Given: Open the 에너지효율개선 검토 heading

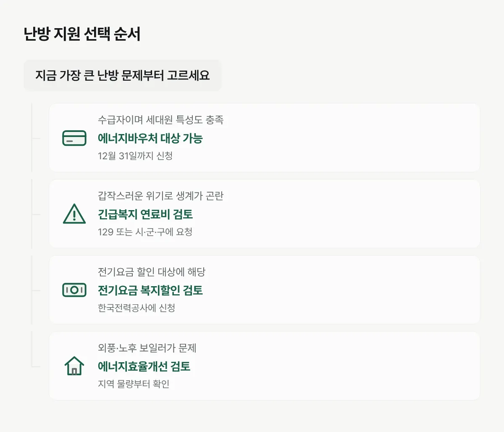Looking at the screenshot, I should (144, 366).
